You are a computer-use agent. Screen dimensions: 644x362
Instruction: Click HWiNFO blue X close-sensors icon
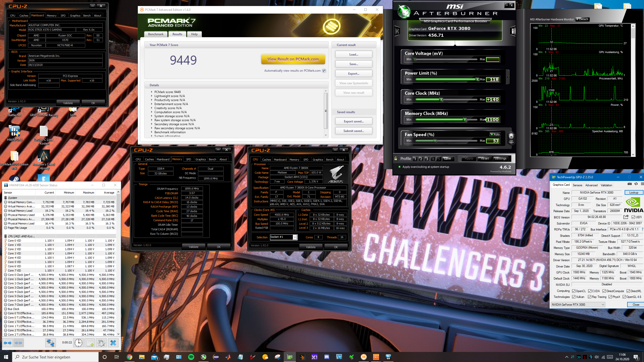(x=113, y=343)
